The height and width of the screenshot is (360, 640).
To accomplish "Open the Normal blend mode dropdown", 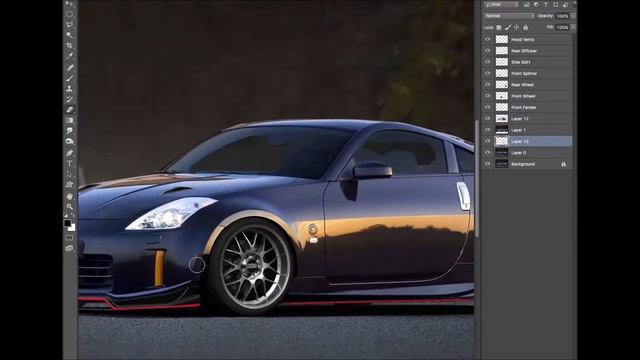I will tap(509, 16).
